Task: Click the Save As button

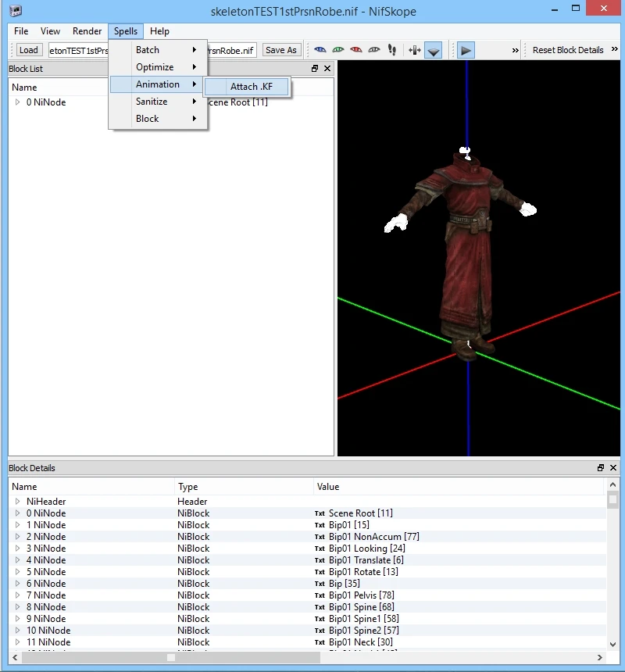Action: pos(281,50)
